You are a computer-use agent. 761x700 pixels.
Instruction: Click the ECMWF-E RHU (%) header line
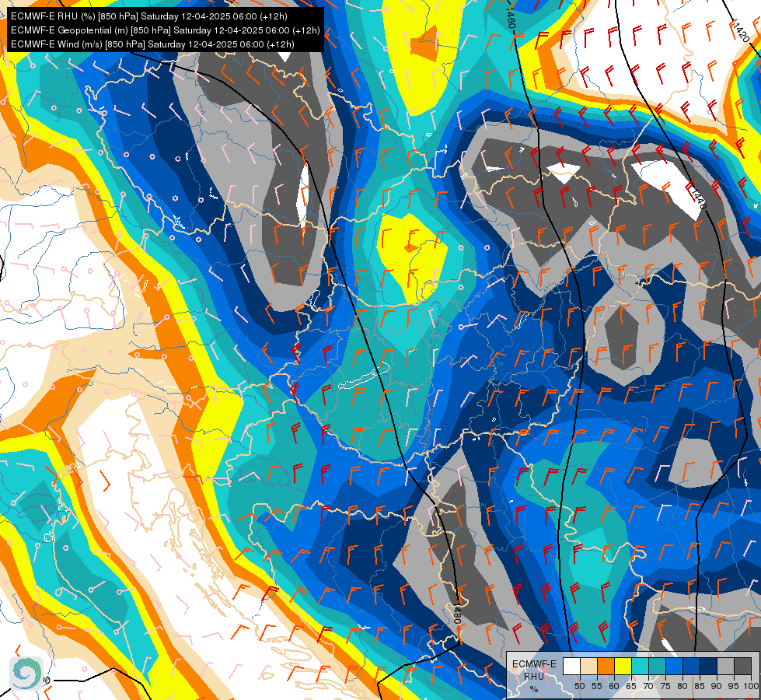click(x=149, y=16)
